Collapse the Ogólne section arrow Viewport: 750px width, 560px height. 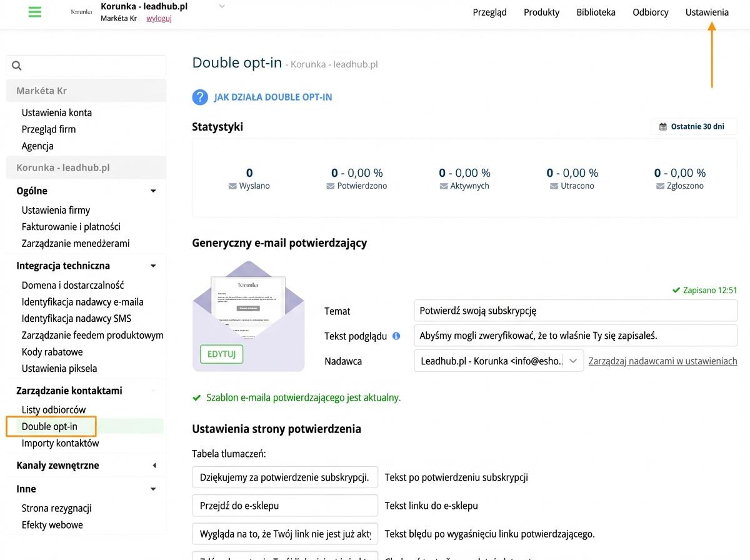(x=153, y=191)
